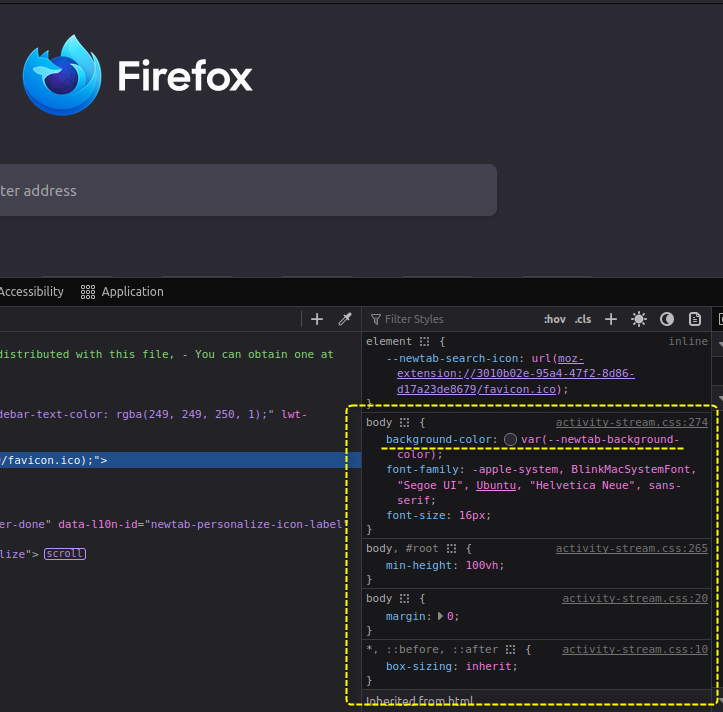The image size is (723, 712).
Task: Toggle dark color scheme simulation
Action: point(667,319)
